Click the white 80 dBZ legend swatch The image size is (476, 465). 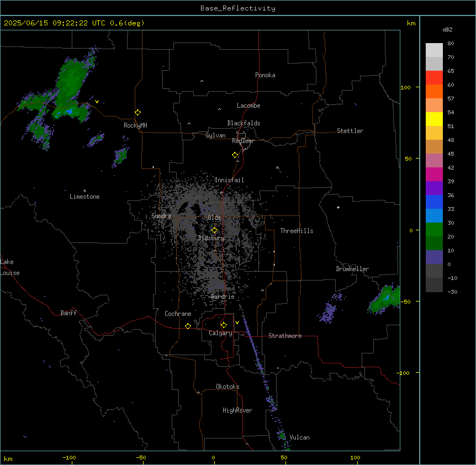pos(434,50)
